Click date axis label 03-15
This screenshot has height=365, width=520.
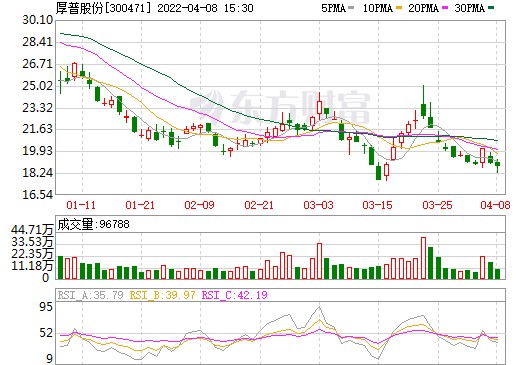tap(378, 205)
